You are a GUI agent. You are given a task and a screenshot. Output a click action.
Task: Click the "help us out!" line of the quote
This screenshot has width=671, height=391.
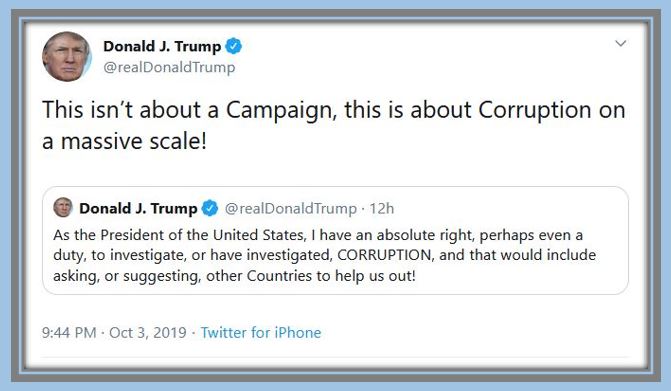pyautogui.click(x=234, y=275)
